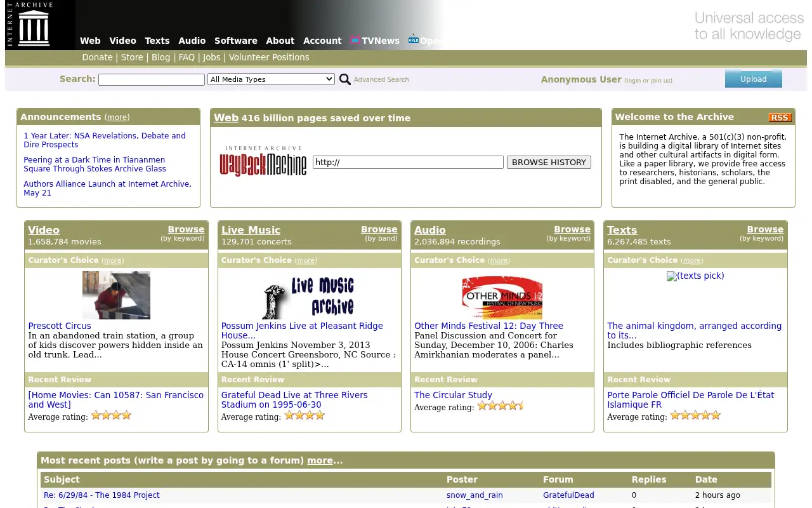Focus the Wayback Machine URL field
Image resolution: width=812 pixels, height=508 pixels.
[408, 162]
